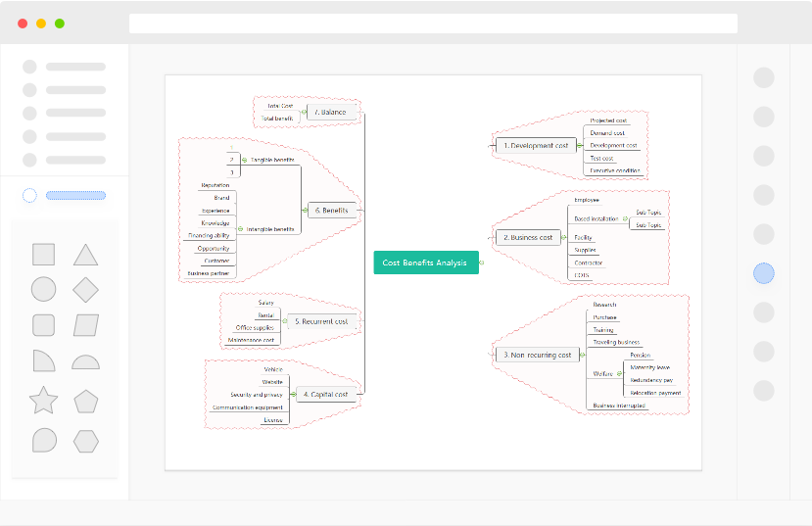Select the triangle shape in shape palette

tap(85, 255)
